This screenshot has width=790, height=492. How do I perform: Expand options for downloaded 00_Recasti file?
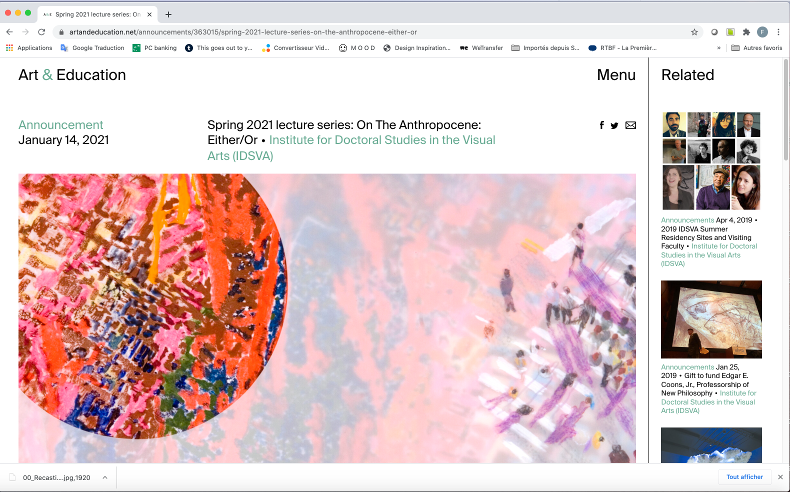[x=104, y=477]
